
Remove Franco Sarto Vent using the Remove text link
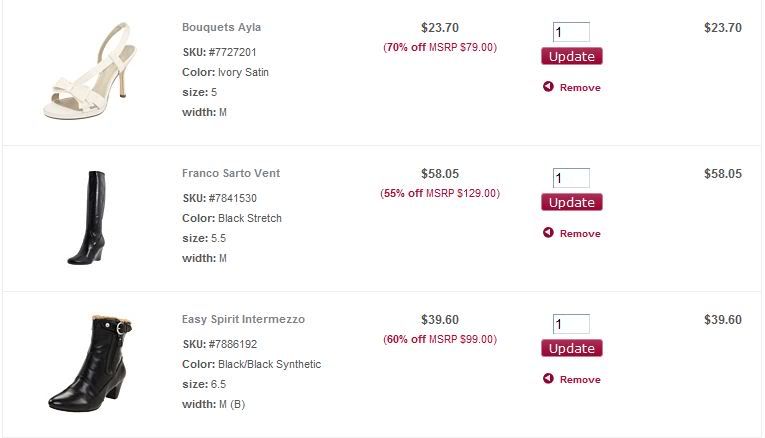point(580,234)
